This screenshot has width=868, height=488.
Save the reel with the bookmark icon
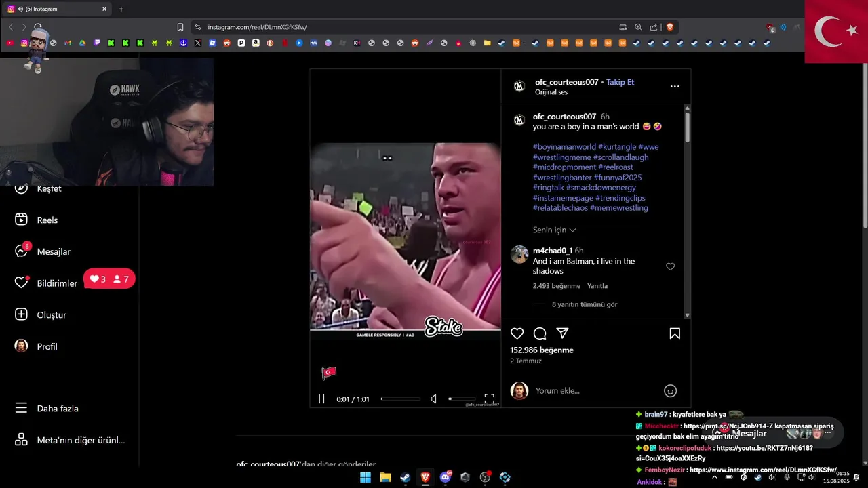675,333
